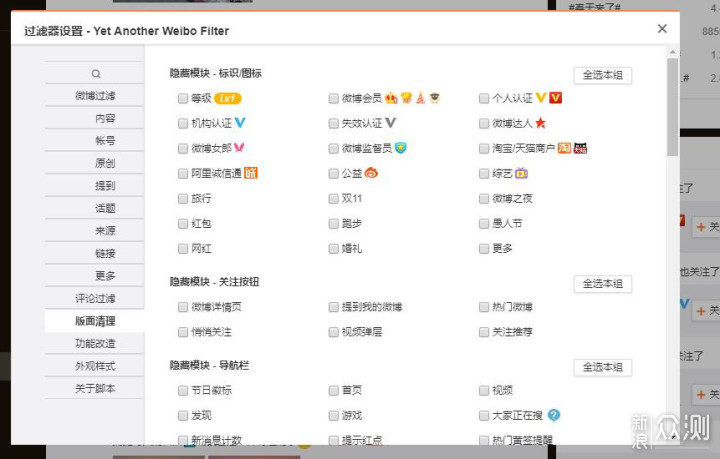Click the Alibaba credit badge icon
This screenshot has height=459, width=720.
pyautogui.click(x=251, y=173)
